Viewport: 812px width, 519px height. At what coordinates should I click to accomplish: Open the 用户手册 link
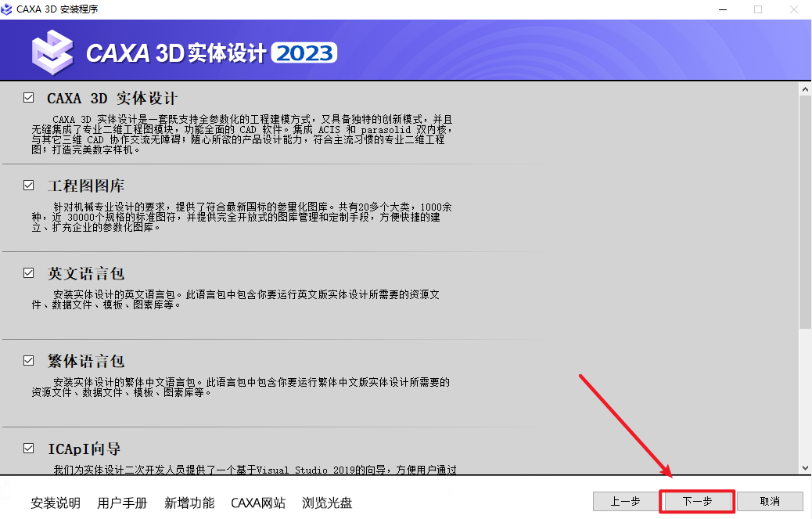(122, 504)
